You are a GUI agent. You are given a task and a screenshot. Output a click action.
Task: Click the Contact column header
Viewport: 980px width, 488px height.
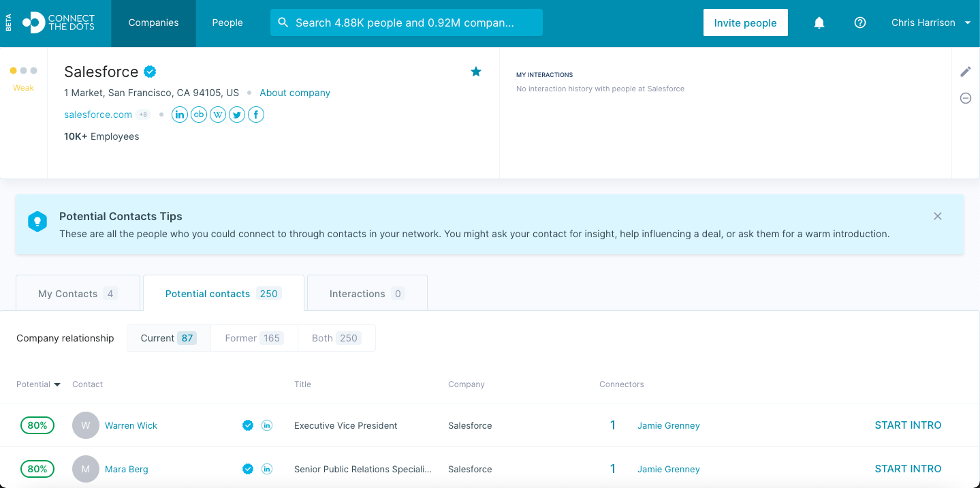[87, 384]
